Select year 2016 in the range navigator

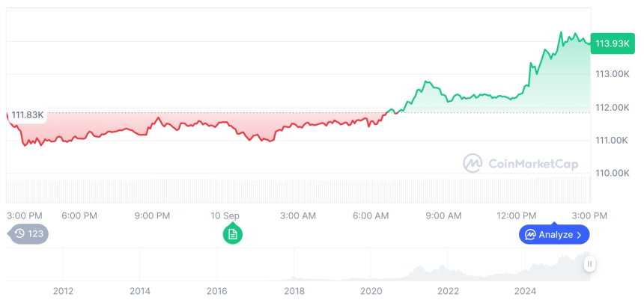tap(216, 290)
